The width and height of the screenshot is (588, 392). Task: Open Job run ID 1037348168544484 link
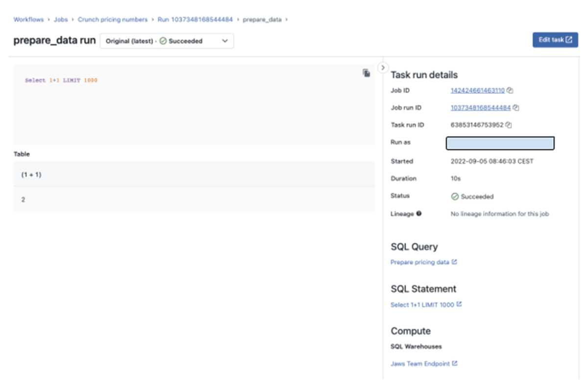point(480,108)
